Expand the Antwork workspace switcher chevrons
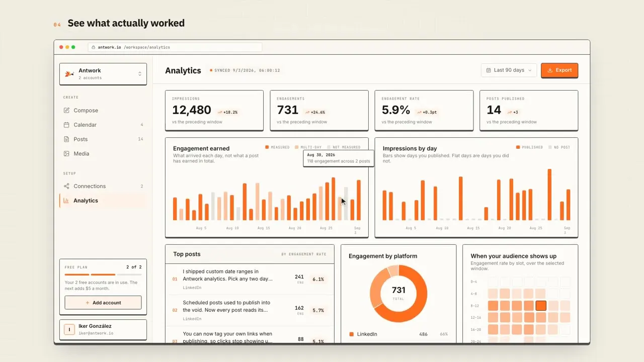 140,74
